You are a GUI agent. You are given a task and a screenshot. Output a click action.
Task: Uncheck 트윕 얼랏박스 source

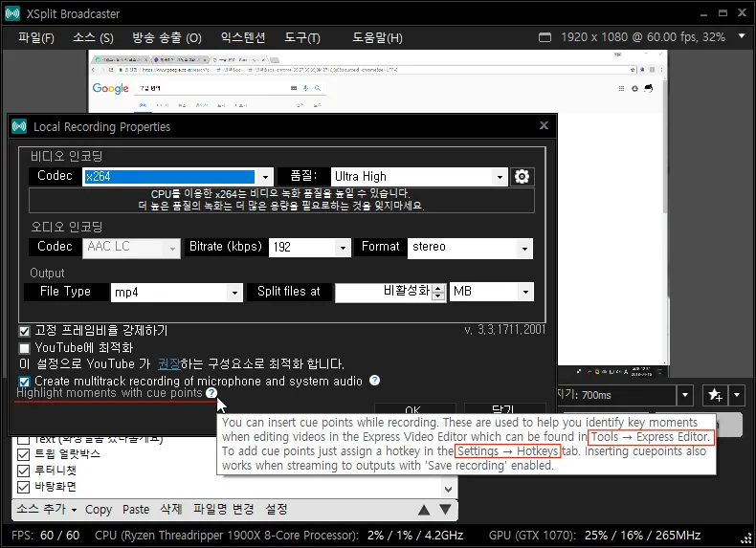pos(23,454)
